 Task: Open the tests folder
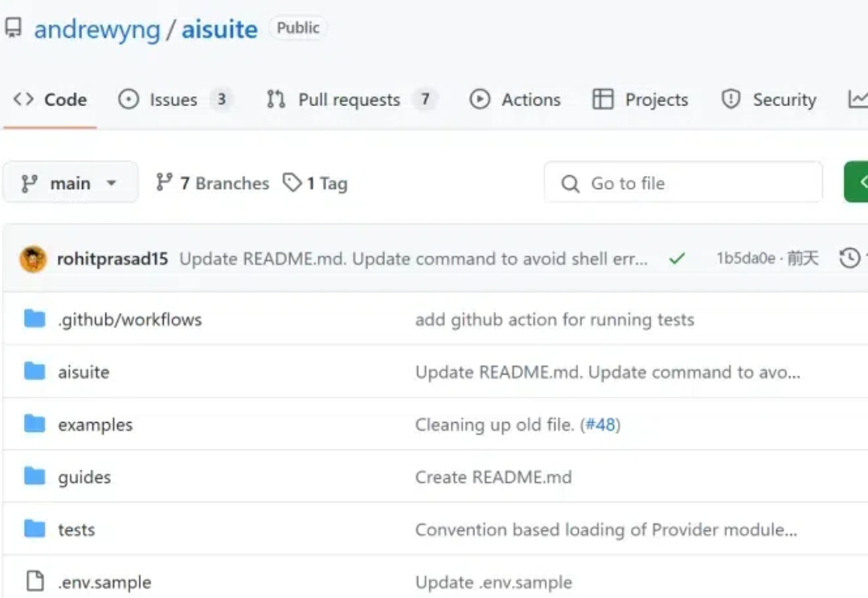[x=76, y=530]
